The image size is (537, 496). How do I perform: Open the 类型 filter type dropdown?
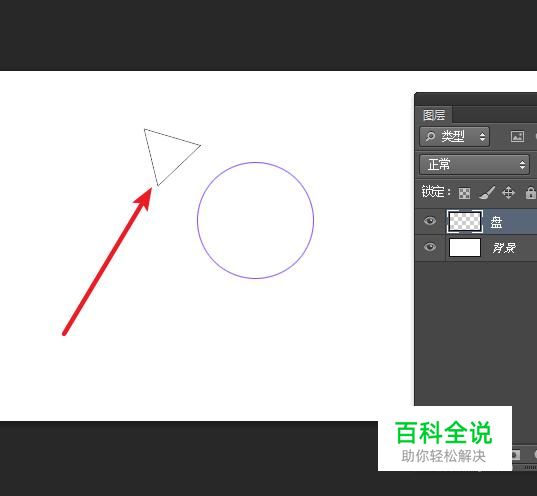click(454, 137)
